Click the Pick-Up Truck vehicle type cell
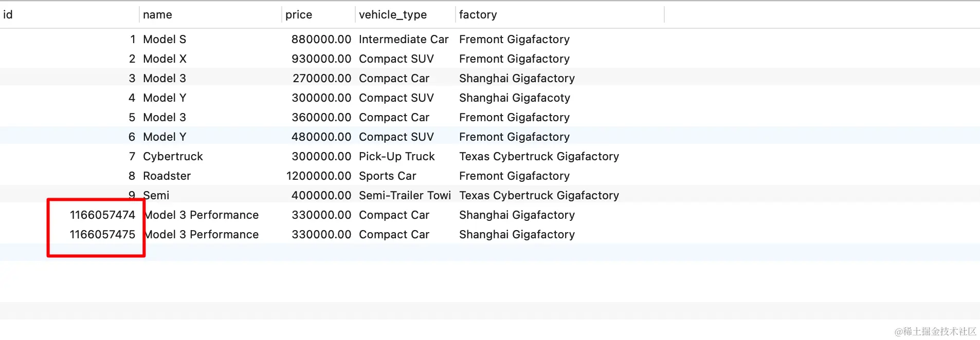Image resolution: width=980 pixels, height=340 pixels. pos(397,157)
